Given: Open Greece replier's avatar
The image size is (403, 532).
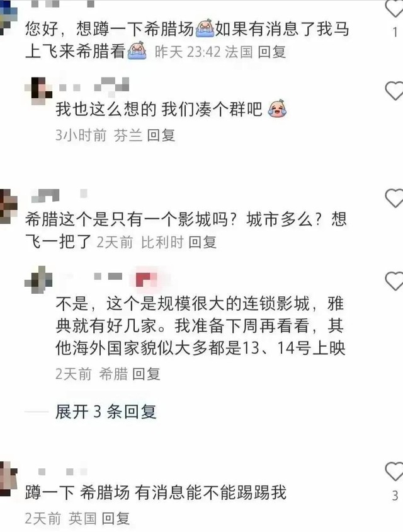Looking at the screenshot, I should [x=38, y=280].
